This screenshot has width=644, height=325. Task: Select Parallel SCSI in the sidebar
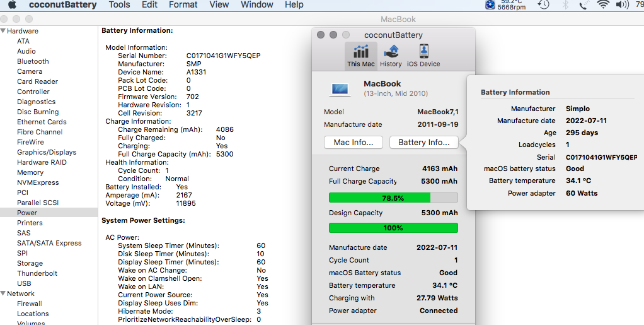pyautogui.click(x=38, y=203)
